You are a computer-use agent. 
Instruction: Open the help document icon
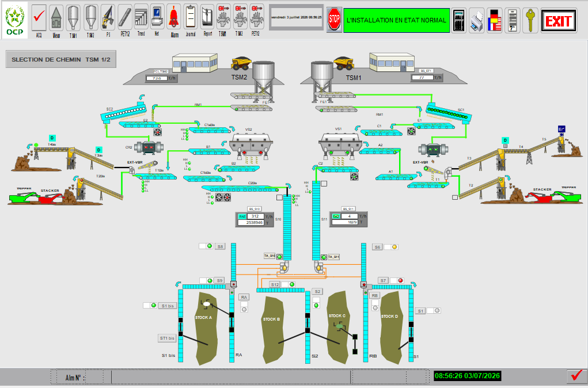click(x=513, y=20)
